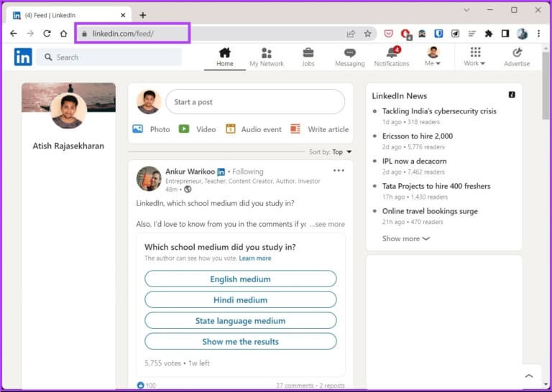552x392 pixels.
Task: Expand post text with see more
Action: (328, 224)
